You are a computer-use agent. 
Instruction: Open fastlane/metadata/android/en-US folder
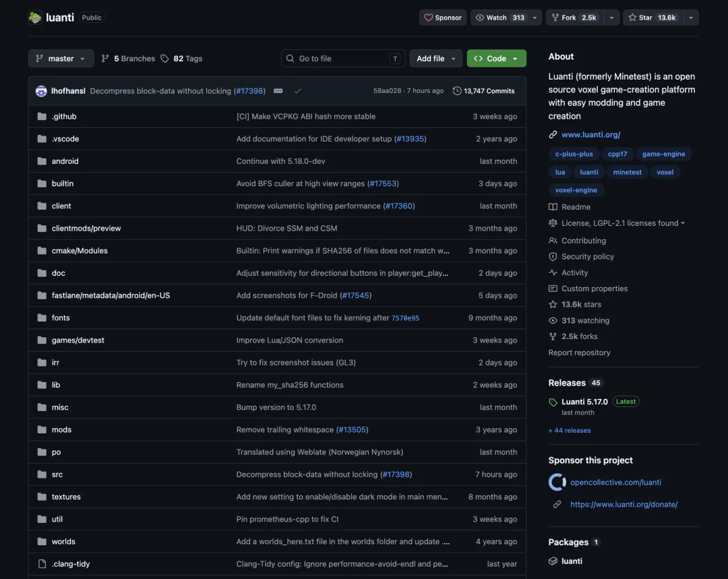[111, 295]
